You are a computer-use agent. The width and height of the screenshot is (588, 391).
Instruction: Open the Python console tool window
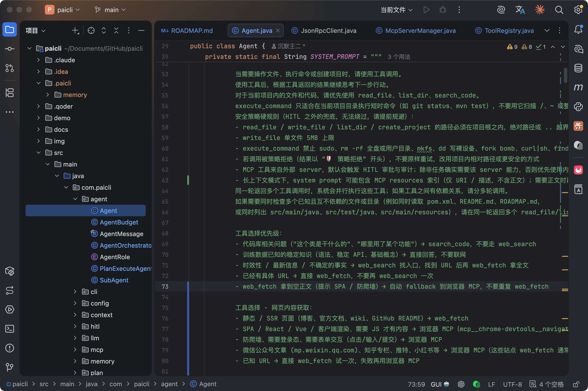(x=578, y=107)
